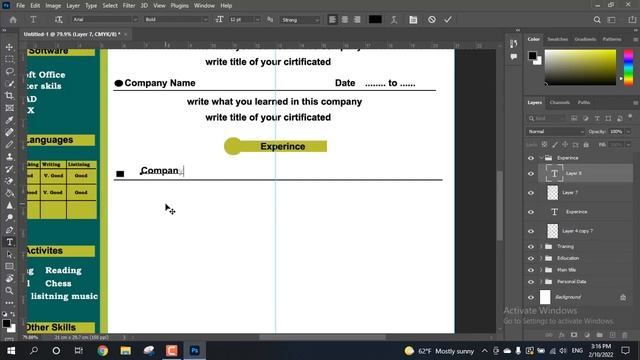Switch to the Channels tab
Image resolution: width=640 pixels, height=360 pixels.
pos(559,102)
